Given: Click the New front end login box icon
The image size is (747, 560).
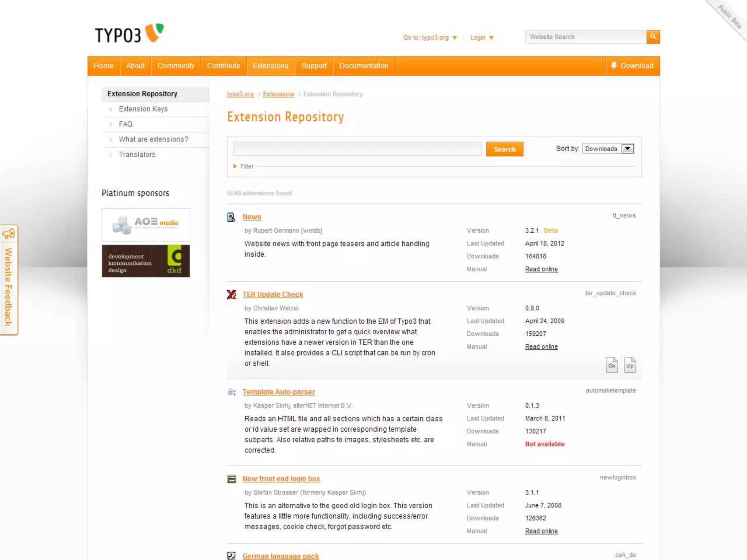Looking at the screenshot, I should (x=231, y=479).
